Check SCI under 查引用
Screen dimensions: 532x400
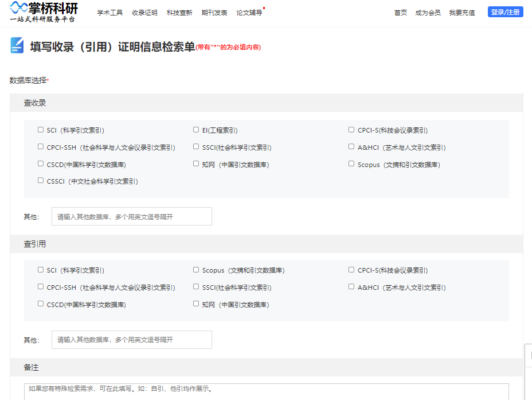[41, 270]
